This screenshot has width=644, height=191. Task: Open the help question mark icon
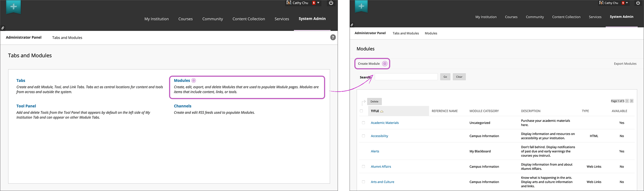coord(333,37)
